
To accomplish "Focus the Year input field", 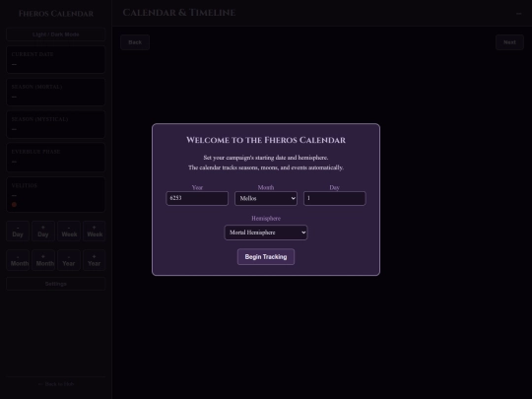I will point(197,198).
